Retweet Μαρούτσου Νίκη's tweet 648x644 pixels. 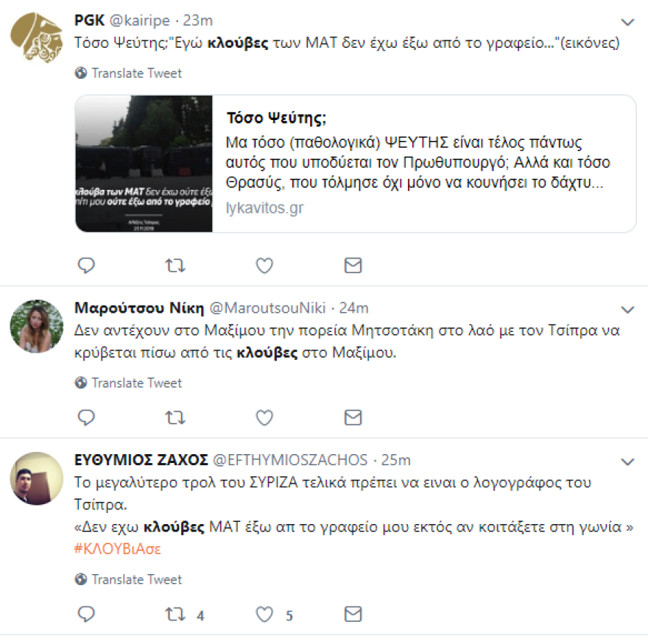pos(175,417)
